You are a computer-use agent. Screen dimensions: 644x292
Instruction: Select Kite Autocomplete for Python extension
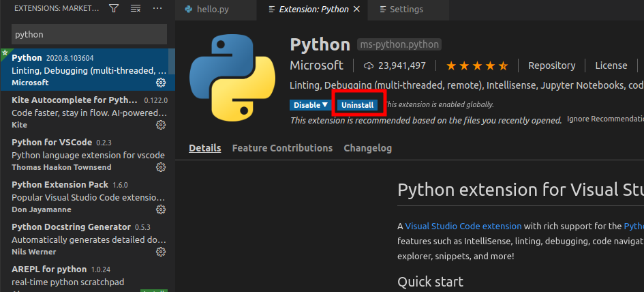(87, 113)
